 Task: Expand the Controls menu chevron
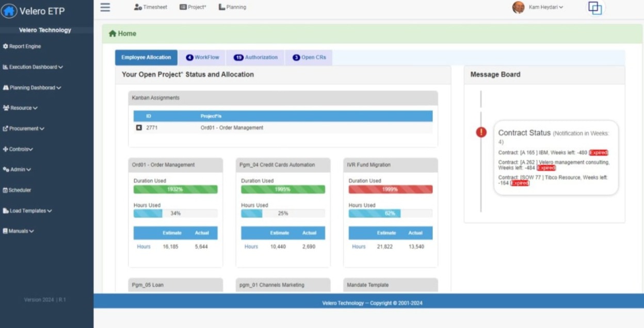[30, 150]
